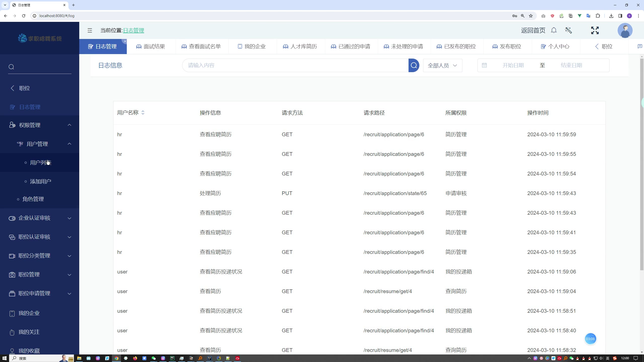
Task: Click the blue search button
Action: tap(414, 65)
